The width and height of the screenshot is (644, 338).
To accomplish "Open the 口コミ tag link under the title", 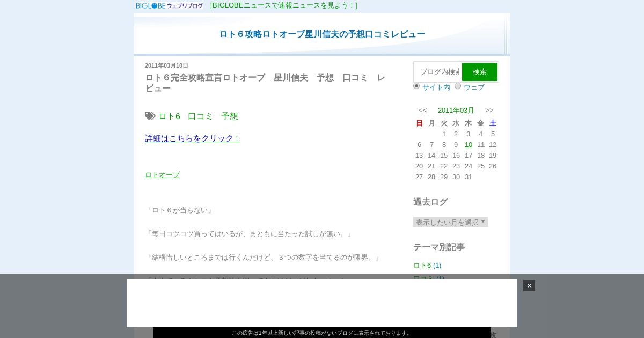I will (x=200, y=116).
